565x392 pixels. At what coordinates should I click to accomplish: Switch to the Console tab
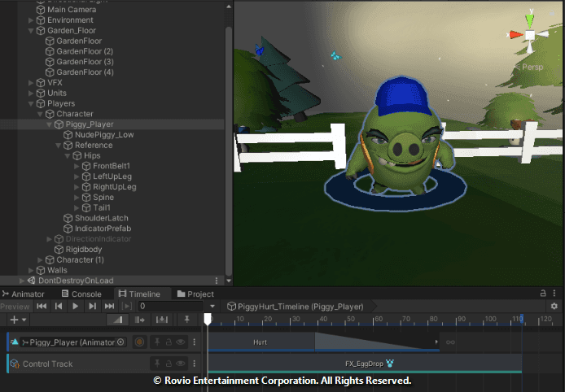click(81, 294)
